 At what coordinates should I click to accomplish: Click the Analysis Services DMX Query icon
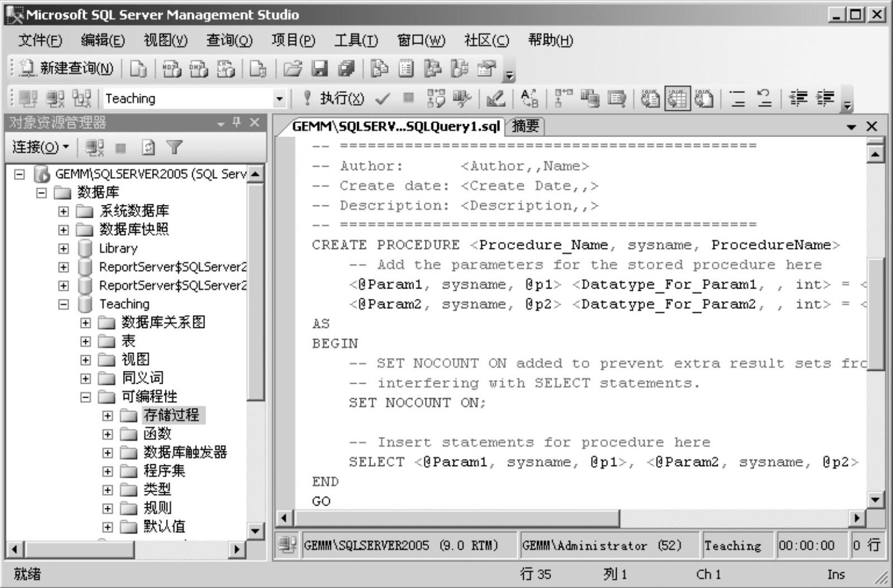(198, 68)
